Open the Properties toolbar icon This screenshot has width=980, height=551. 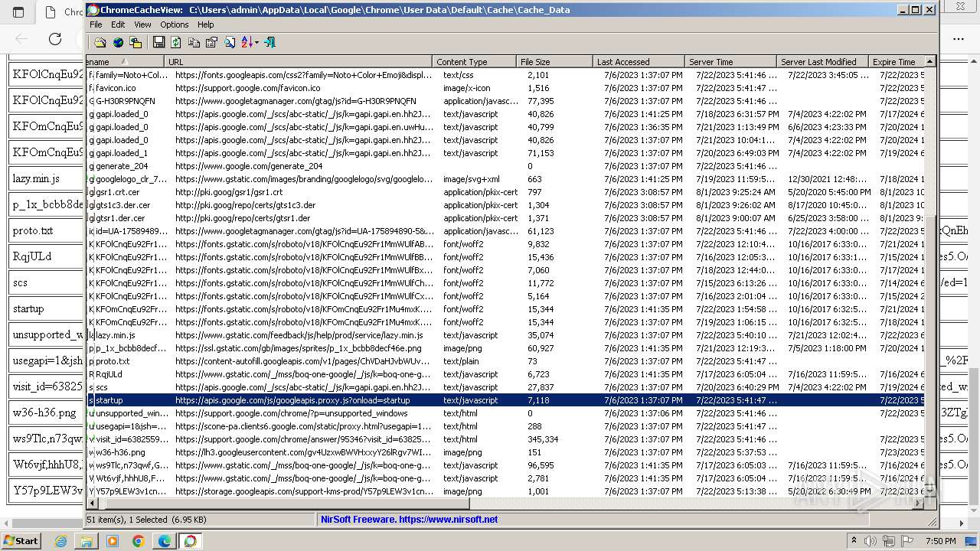(x=211, y=43)
